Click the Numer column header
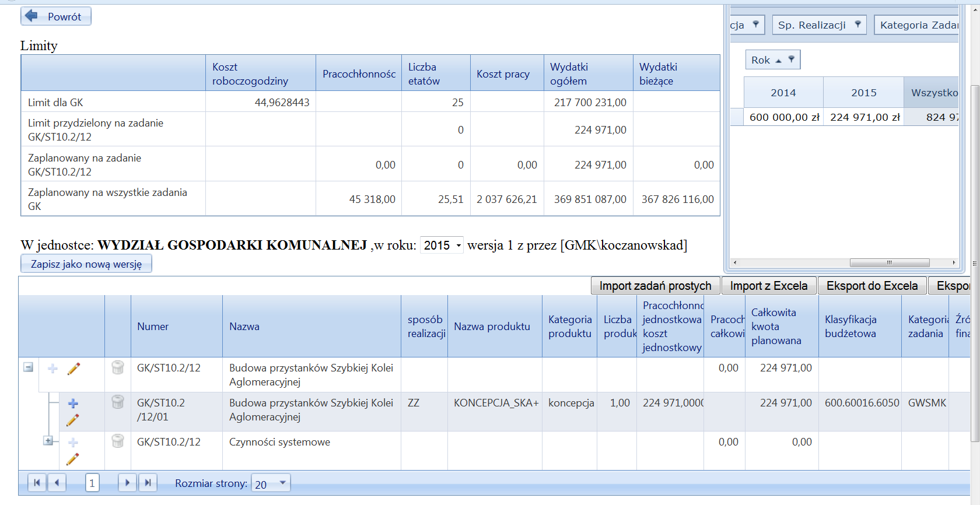 click(177, 327)
